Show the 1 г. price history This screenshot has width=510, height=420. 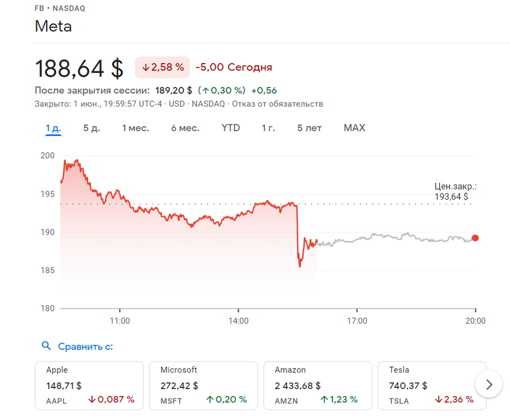[268, 128]
